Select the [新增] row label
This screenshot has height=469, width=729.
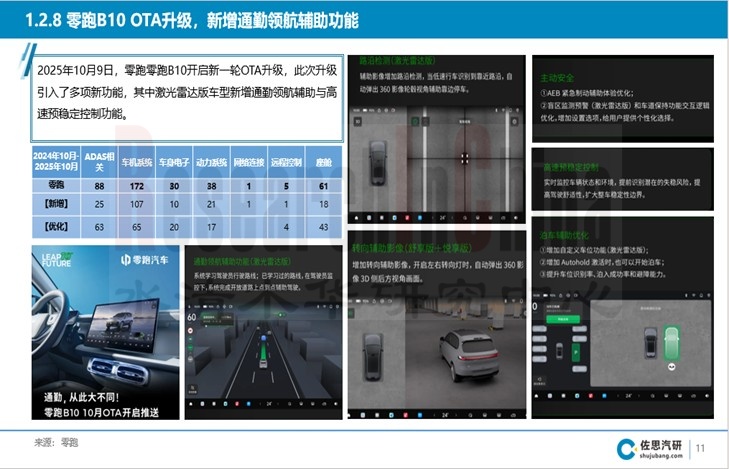click(x=56, y=204)
